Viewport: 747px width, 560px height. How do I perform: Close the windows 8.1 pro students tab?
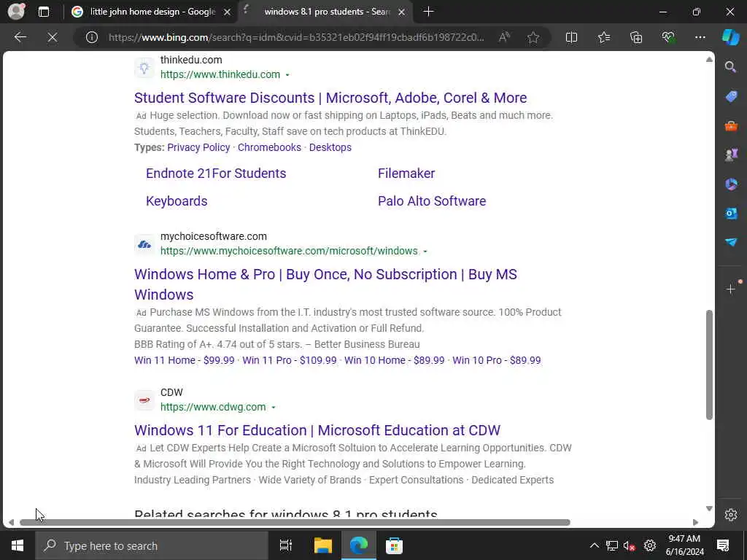click(x=402, y=12)
